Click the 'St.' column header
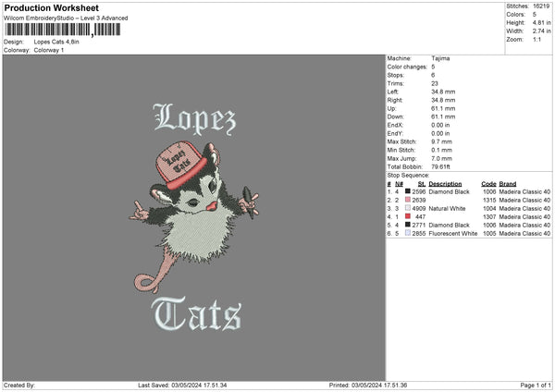 pyautogui.click(x=422, y=184)
